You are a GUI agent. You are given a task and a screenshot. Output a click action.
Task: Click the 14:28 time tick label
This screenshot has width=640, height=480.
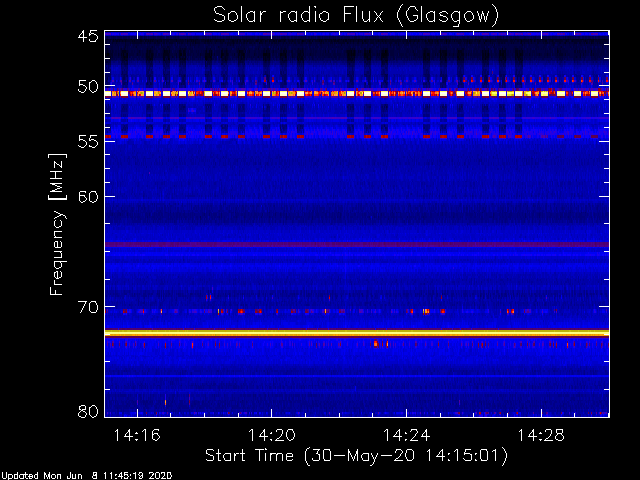click(541, 435)
